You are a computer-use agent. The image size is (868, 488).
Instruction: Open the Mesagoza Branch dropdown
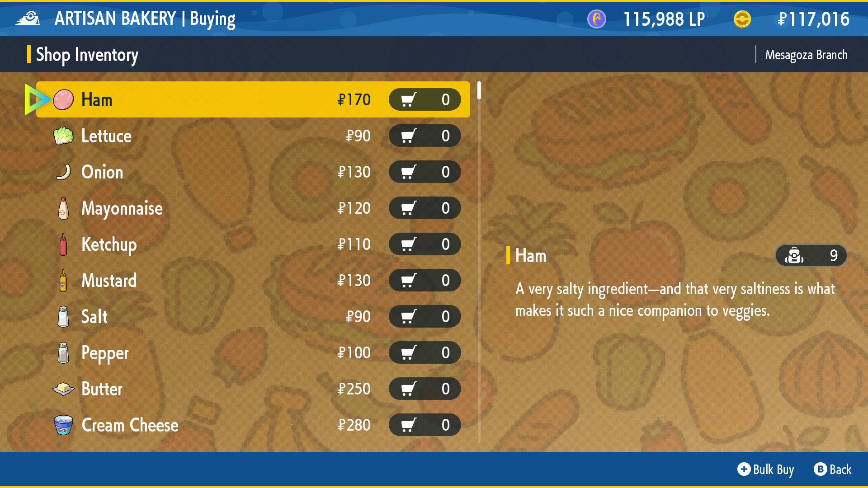806,55
